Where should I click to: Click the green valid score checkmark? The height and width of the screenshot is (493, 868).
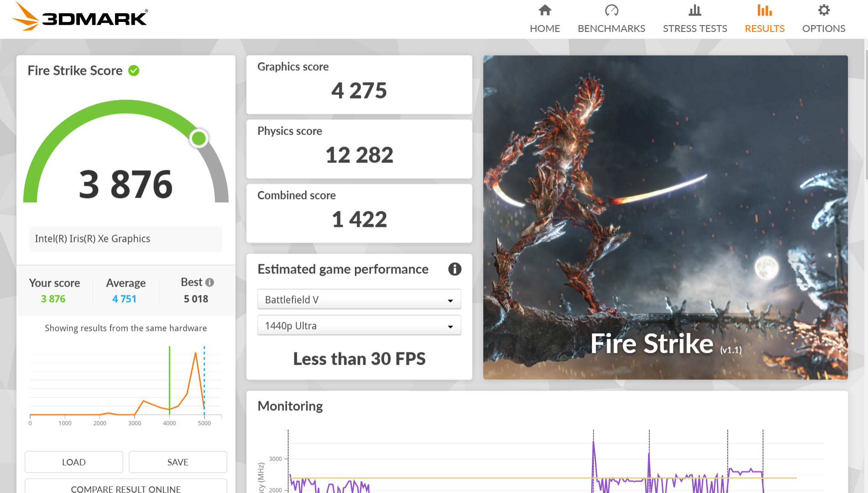coord(134,70)
